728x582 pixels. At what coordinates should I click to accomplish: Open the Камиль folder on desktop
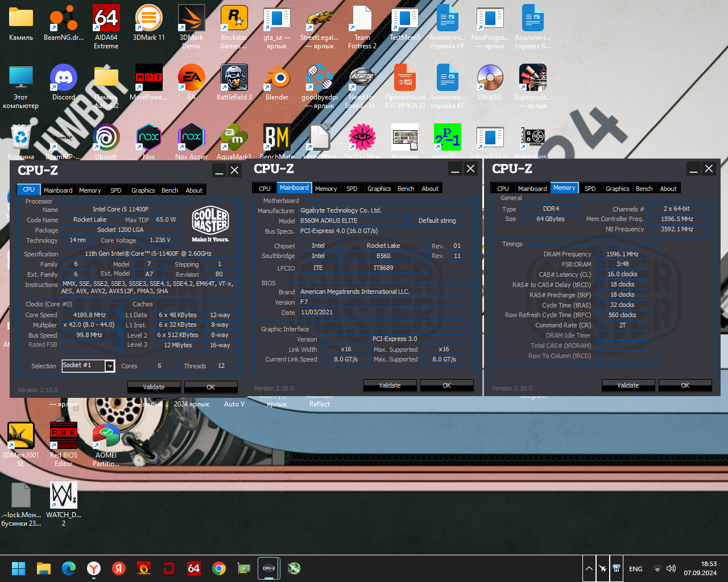(x=21, y=24)
